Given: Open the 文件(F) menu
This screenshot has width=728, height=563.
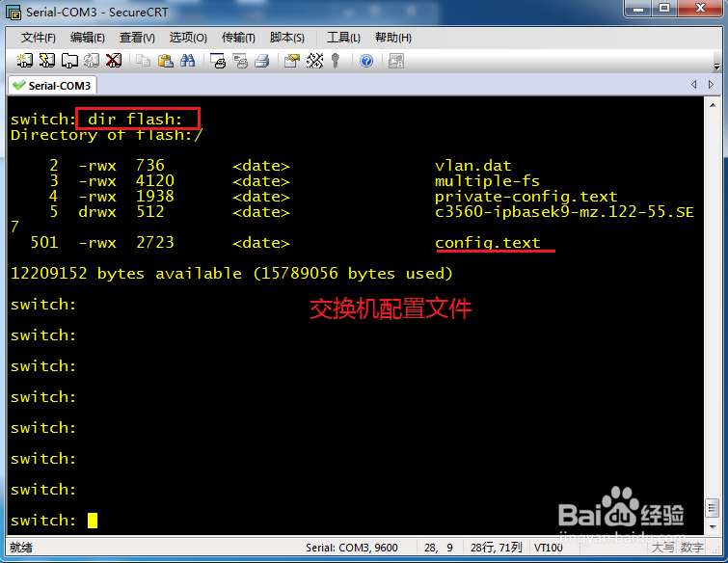Looking at the screenshot, I should point(38,38).
